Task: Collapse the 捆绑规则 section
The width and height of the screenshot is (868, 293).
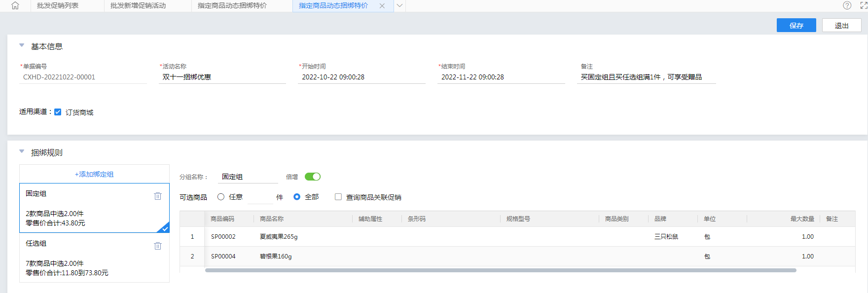Action: tap(22, 151)
